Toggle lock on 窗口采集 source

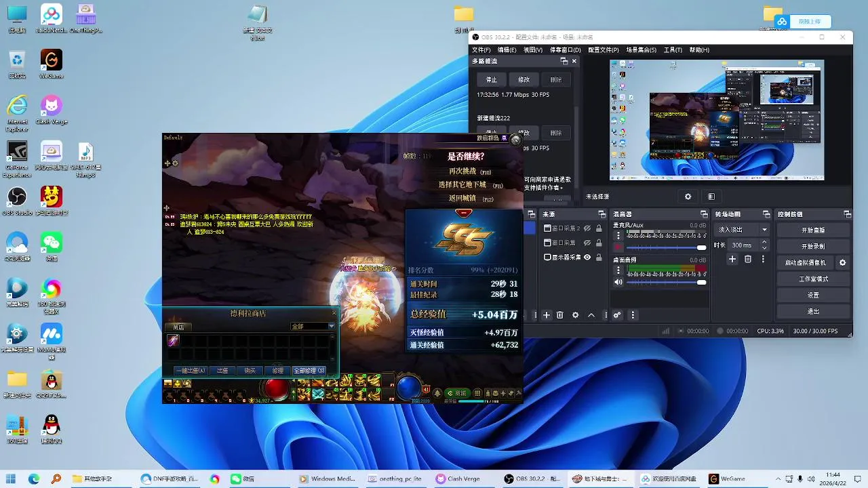coord(599,243)
